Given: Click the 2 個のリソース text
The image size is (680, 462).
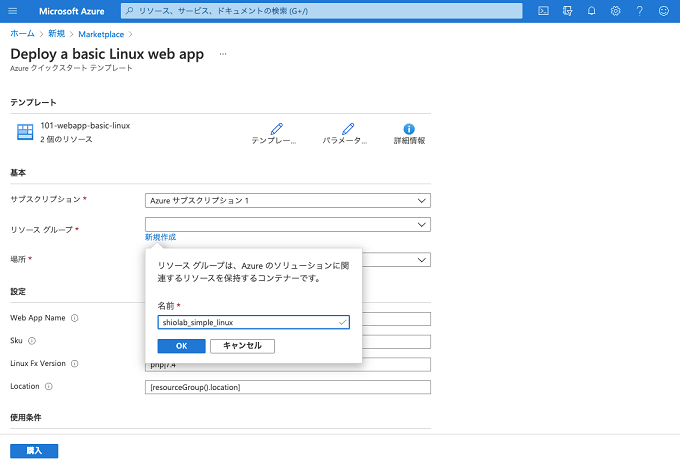Looking at the screenshot, I should click(66, 139).
